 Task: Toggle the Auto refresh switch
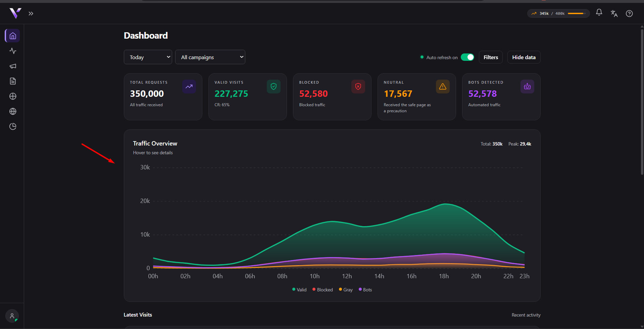tap(467, 57)
